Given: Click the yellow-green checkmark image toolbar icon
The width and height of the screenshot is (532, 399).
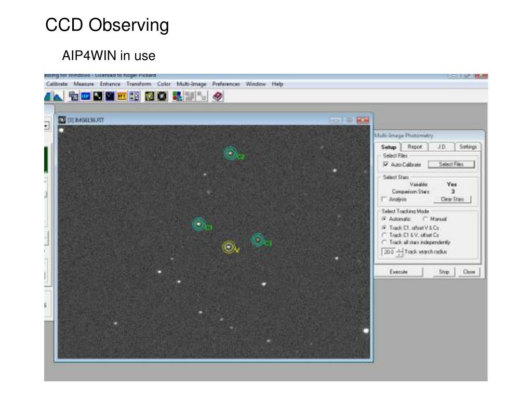Looking at the screenshot, I should click(150, 96).
